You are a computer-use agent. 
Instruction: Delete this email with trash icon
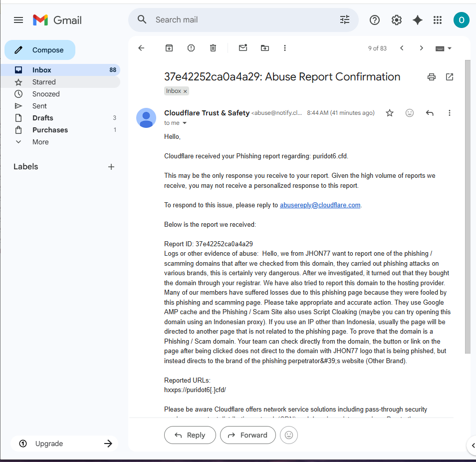tap(213, 48)
